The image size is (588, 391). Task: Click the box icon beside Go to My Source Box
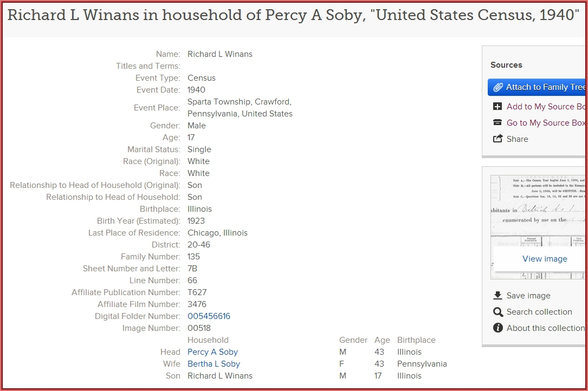click(497, 122)
